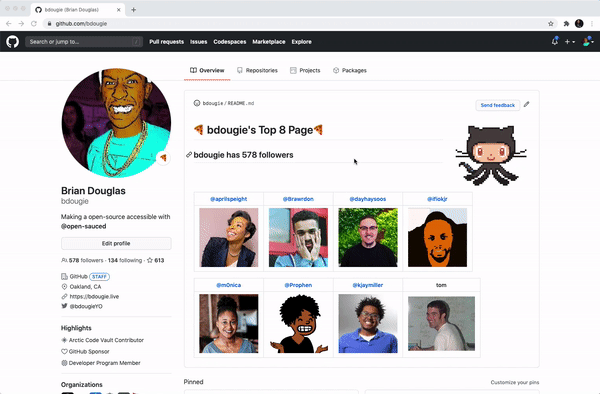
Task: Click the tom photo thumbnail
Action: 441,324
